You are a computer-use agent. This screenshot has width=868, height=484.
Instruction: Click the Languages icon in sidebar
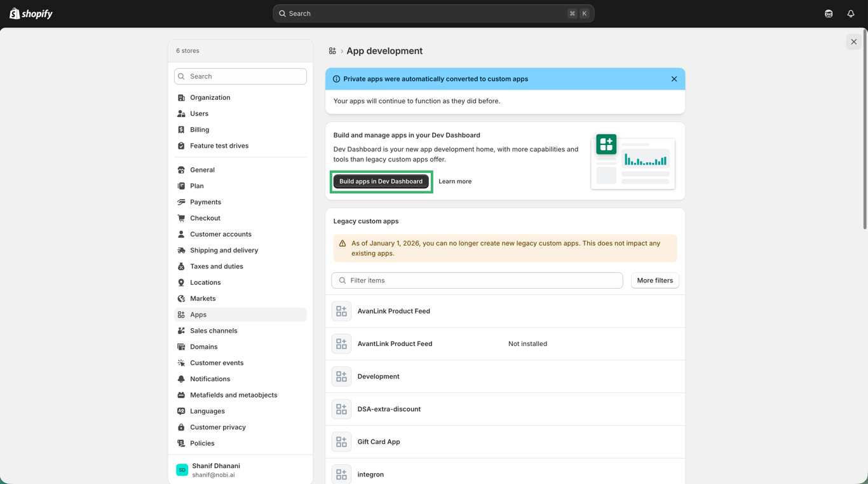pyautogui.click(x=181, y=411)
